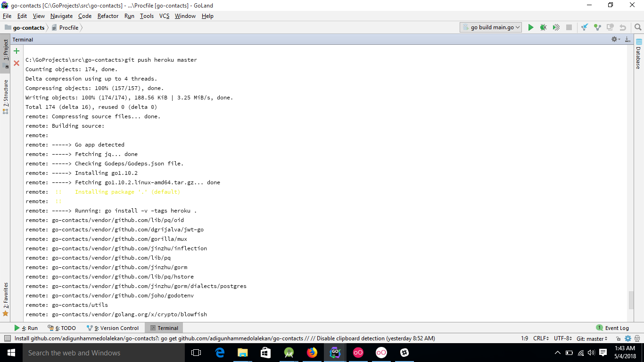
Task: Close the terminal session with red X
Action: 17,63
